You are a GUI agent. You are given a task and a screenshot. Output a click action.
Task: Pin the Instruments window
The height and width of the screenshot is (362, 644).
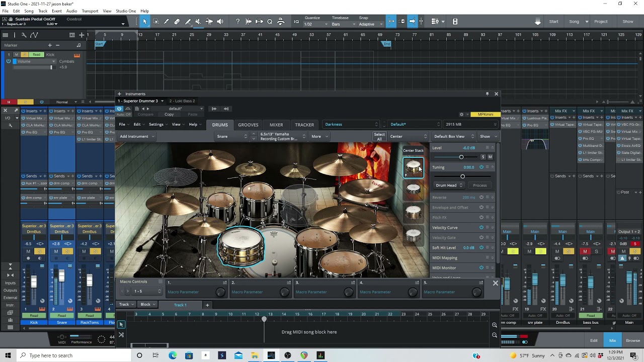pos(487,94)
